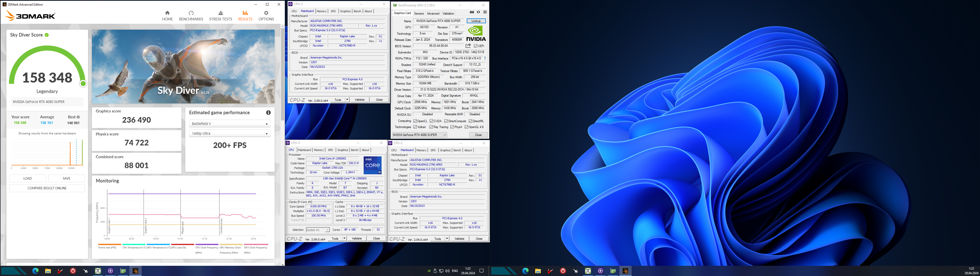This screenshot has width=980, height=276.
Task: Open the Options gear in 3DMark
Action: 266,16
